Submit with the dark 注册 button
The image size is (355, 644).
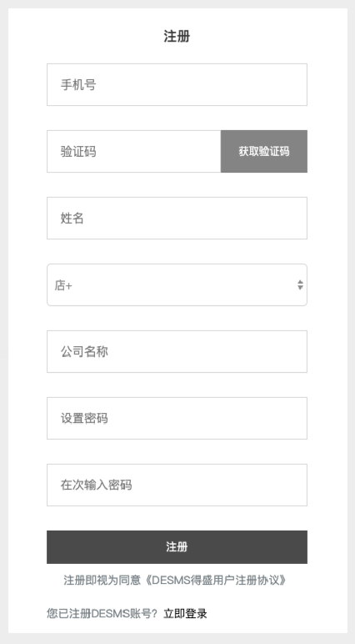coord(177,547)
